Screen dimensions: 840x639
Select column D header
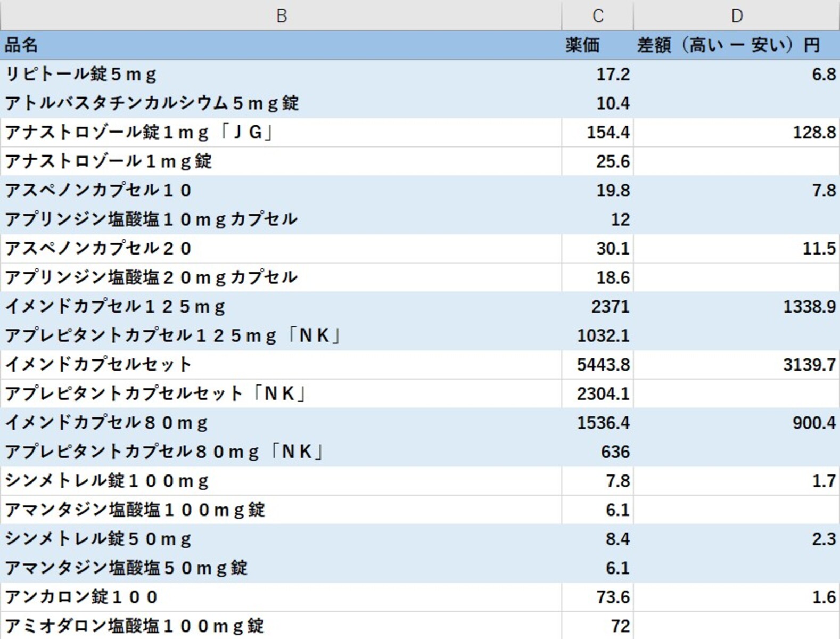(737, 15)
